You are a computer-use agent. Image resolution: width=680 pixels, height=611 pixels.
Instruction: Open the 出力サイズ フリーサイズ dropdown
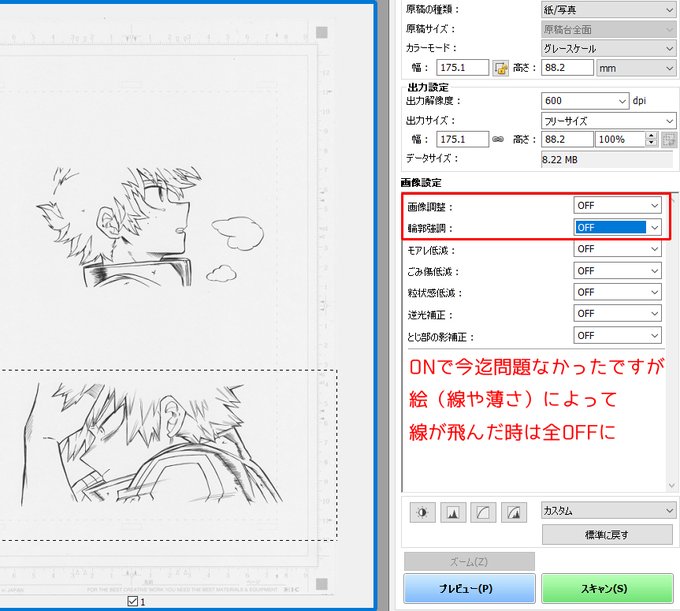click(608, 121)
